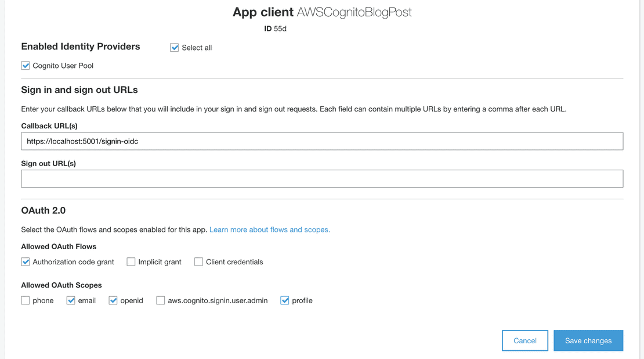Enable aws.cognito.signin.user.admin scope
644x359 pixels.
click(x=161, y=300)
